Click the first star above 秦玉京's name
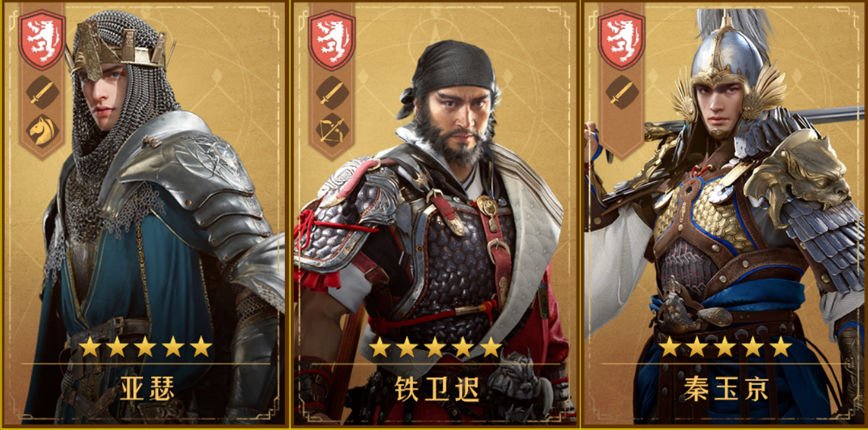The height and width of the screenshot is (430, 868). click(670, 347)
